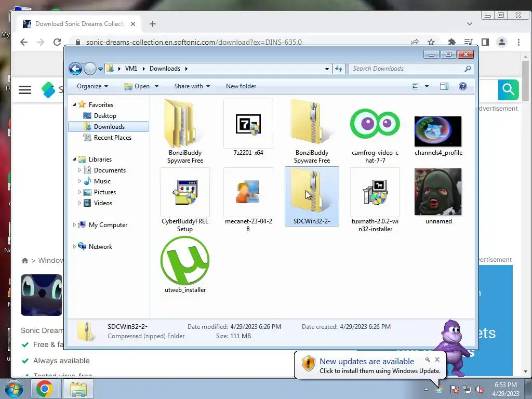Screen dimensions: 532x399
Task: Bookmark this page with the star icon
Action: coord(431,42)
